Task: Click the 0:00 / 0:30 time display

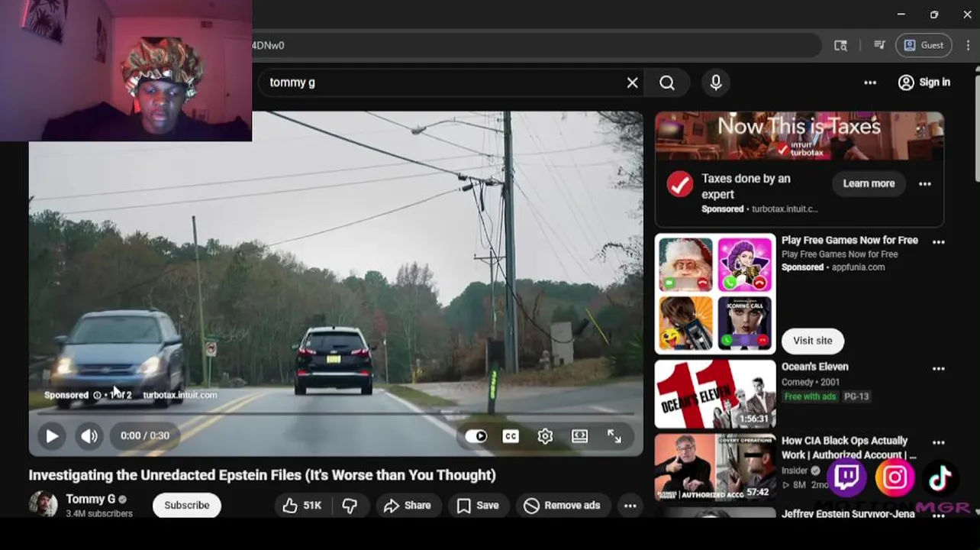Action: 145,436
